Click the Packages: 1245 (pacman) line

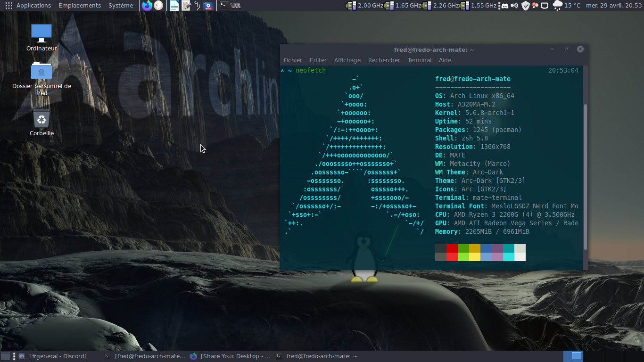(479, 130)
